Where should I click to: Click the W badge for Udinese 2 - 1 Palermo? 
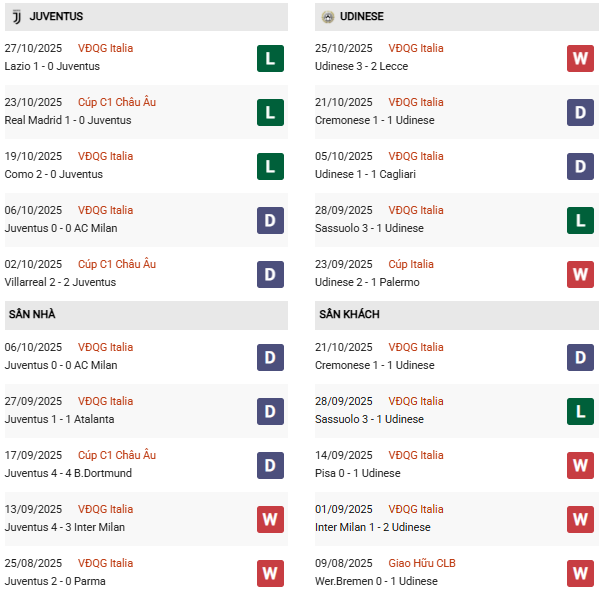click(x=580, y=274)
